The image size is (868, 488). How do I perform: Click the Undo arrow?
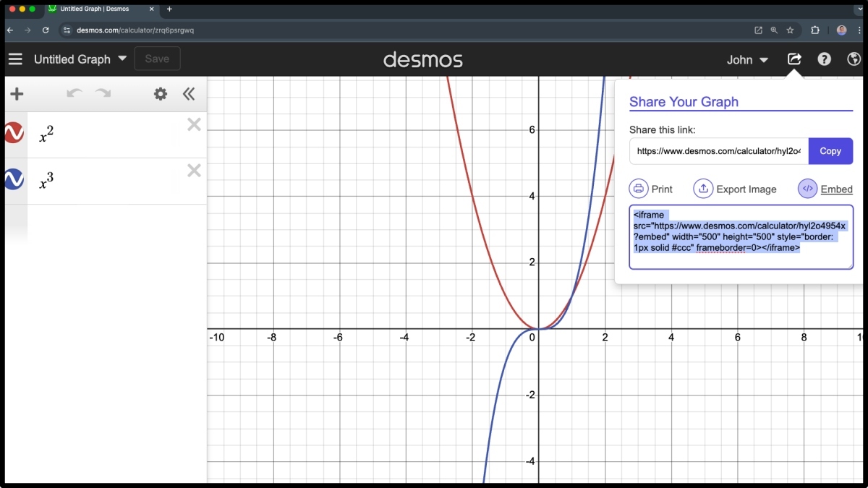(x=73, y=93)
